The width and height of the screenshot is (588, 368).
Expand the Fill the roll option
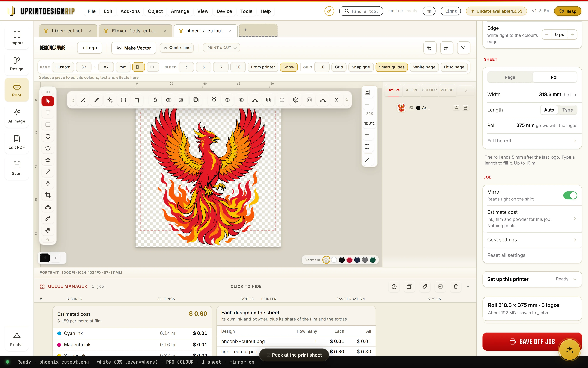coord(532,141)
